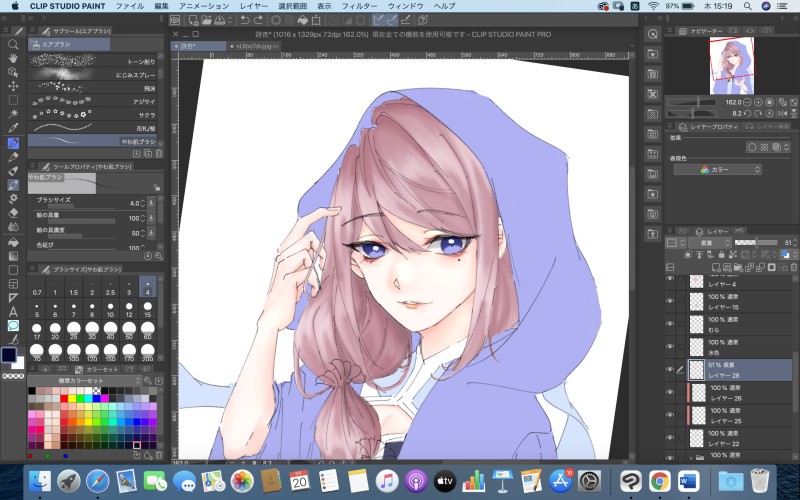Choose the サクラ brush

pos(92,114)
